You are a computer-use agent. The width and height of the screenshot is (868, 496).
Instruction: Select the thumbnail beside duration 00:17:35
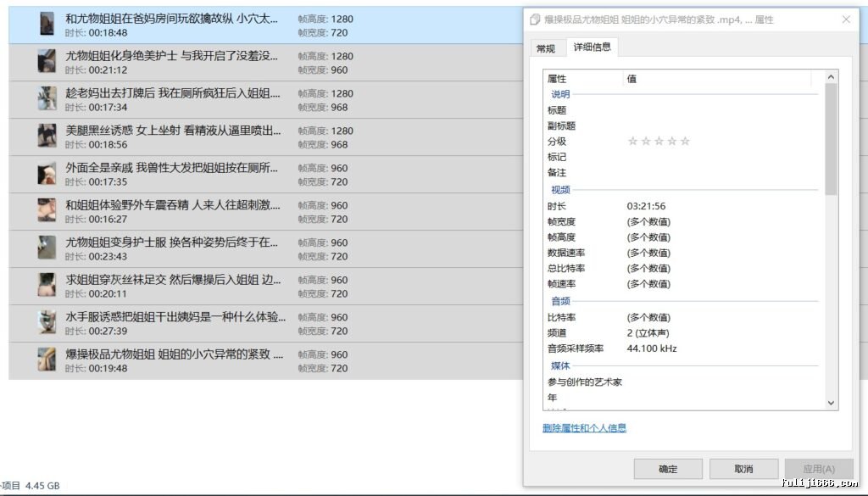pyautogui.click(x=47, y=173)
